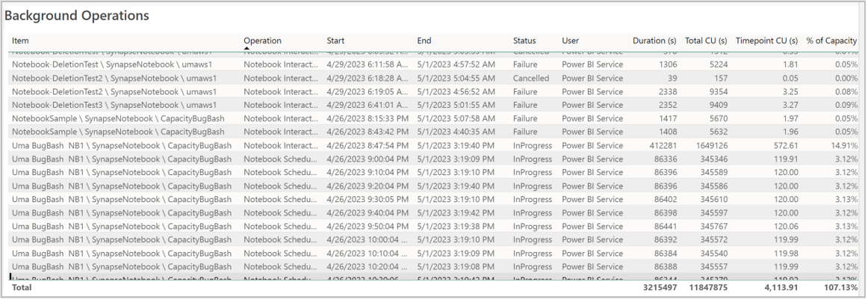Click the Background Operations title

tap(77, 16)
